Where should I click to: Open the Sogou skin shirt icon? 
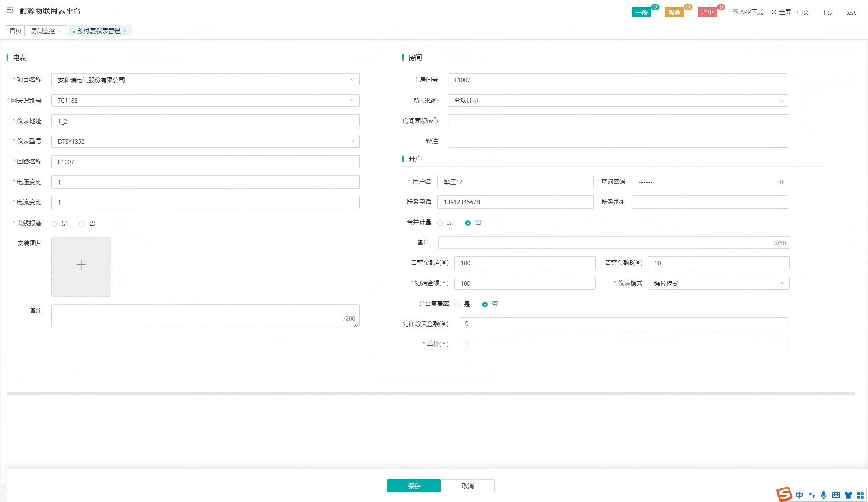(848, 495)
